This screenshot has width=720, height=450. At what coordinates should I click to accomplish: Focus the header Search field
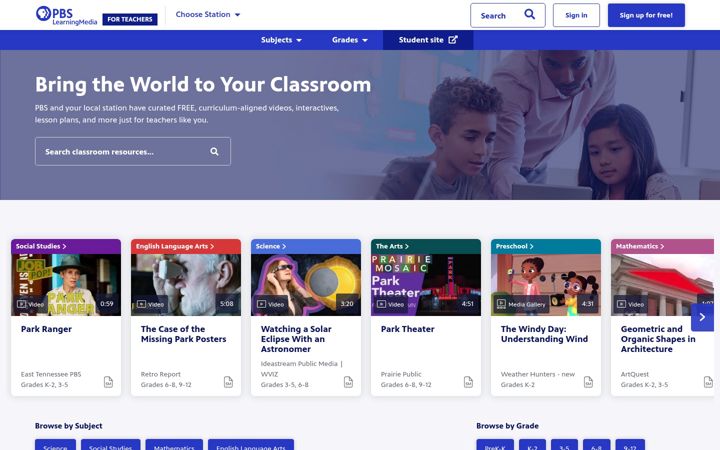tap(508, 15)
